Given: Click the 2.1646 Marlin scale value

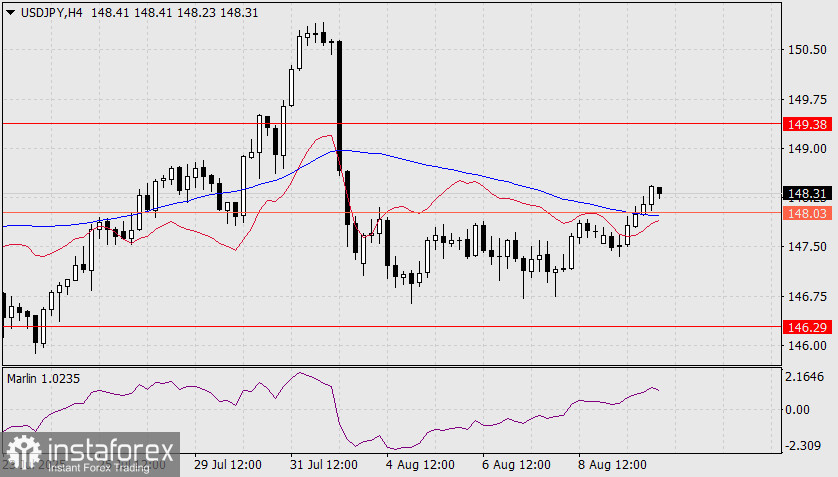Looking at the screenshot, I should pyautogui.click(x=805, y=377).
